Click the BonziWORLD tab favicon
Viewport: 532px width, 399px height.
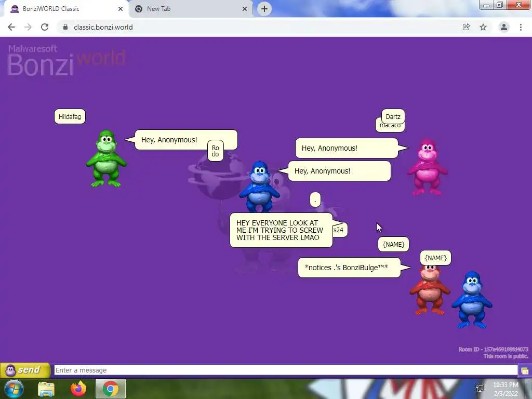pyautogui.click(x=15, y=9)
